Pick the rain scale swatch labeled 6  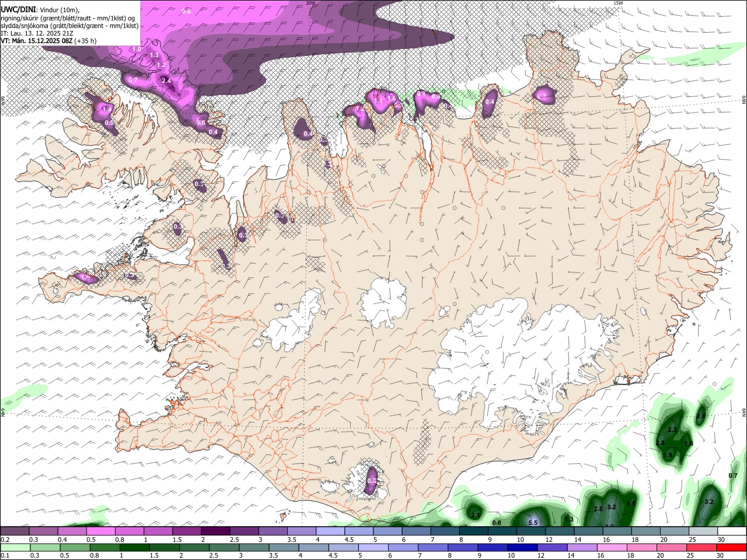403,547
